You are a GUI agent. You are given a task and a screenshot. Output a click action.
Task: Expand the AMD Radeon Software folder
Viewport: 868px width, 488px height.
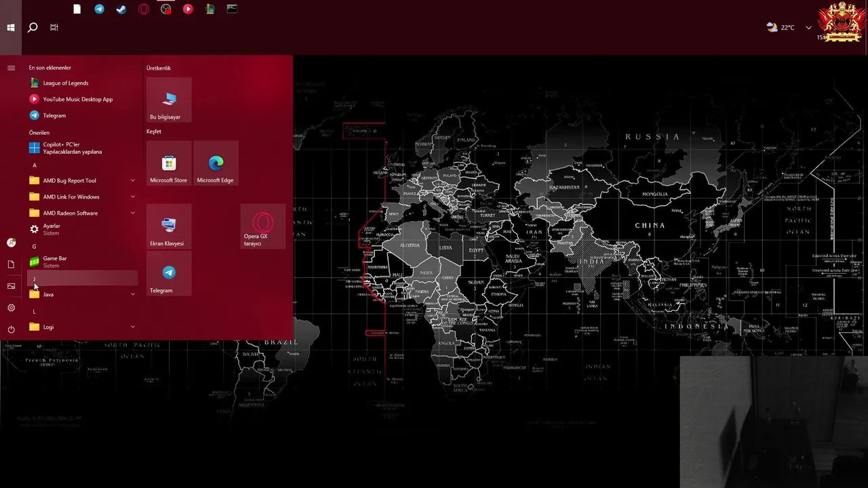83,213
